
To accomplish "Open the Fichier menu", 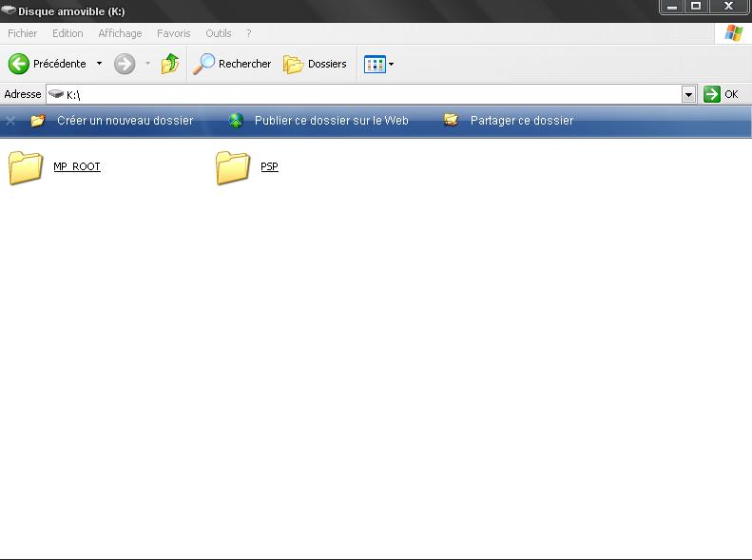I will [x=22, y=33].
